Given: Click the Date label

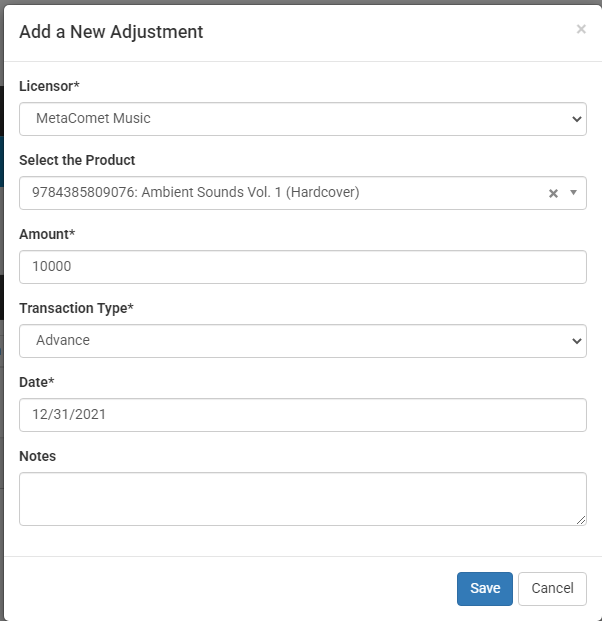Looking at the screenshot, I should point(37,382).
